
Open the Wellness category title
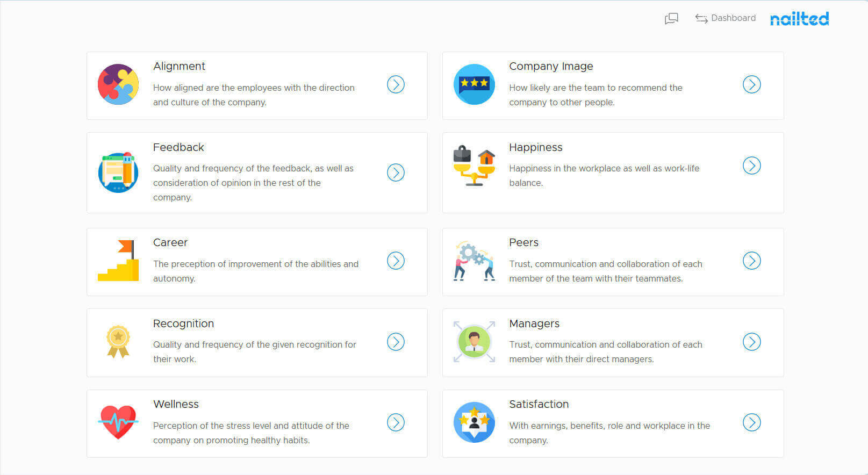(176, 404)
